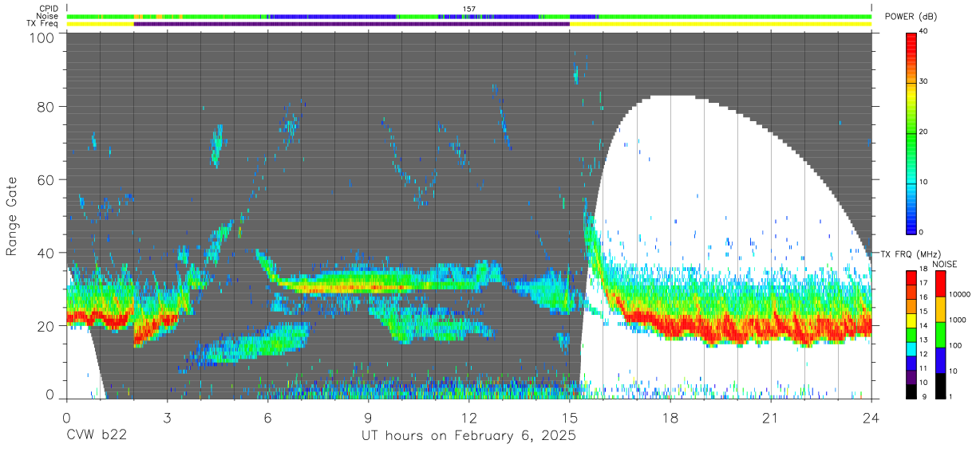The width and height of the screenshot is (980, 452).
Task: Click the 6 hour tick label
Action: point(267,417)
